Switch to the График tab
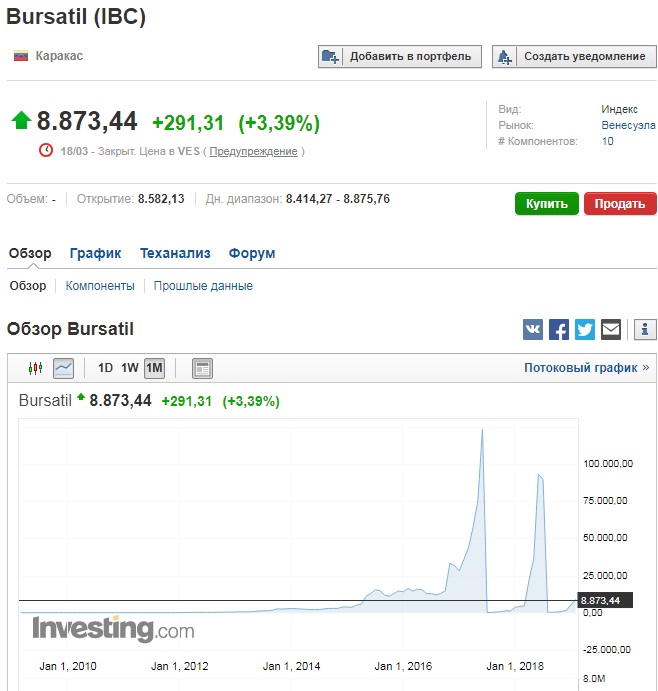 coord(95,253)
